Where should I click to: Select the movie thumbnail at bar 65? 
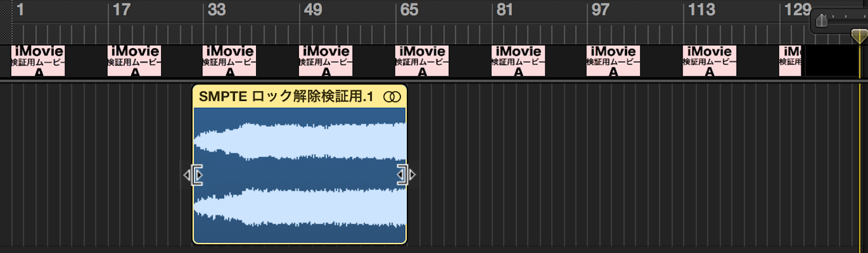422,60
